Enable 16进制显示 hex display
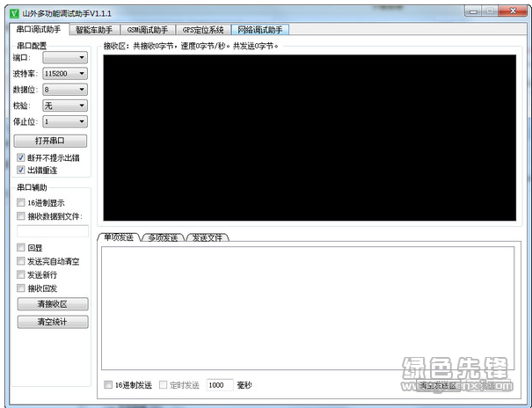This screenshot has width=532, height=408. click(22, 203)
